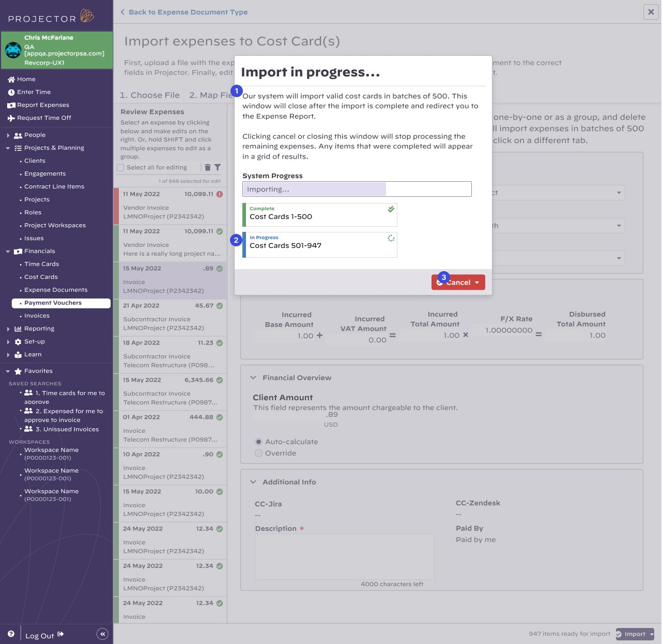Toggle Select all for editing checkbox
Viewport: 663px width, 644px height.
point(120,168)
